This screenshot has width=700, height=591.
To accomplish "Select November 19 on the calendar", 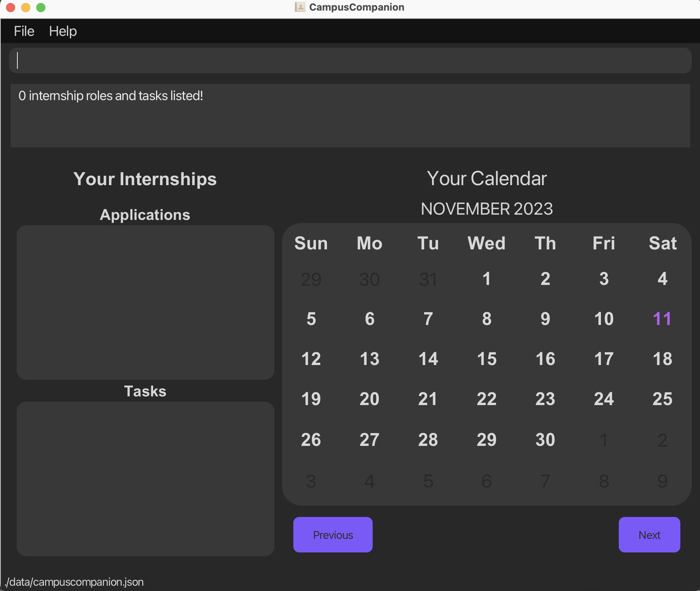I will 311,399.
